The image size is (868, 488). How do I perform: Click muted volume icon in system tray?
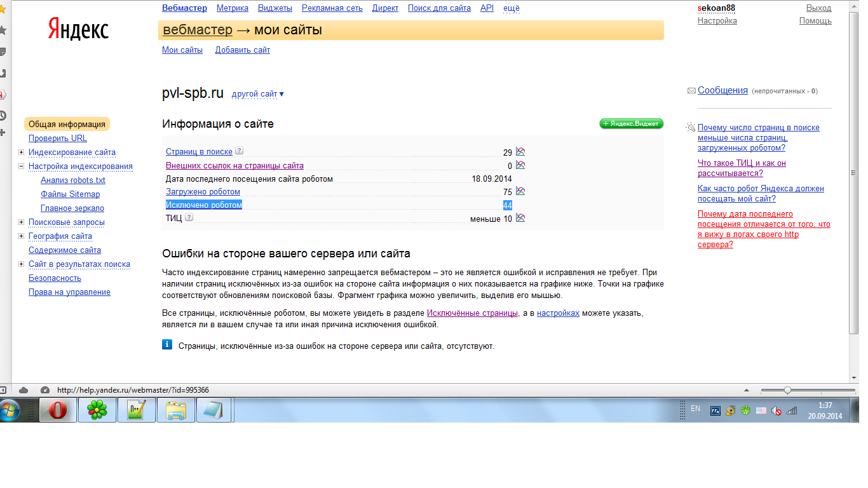[776, 410]
